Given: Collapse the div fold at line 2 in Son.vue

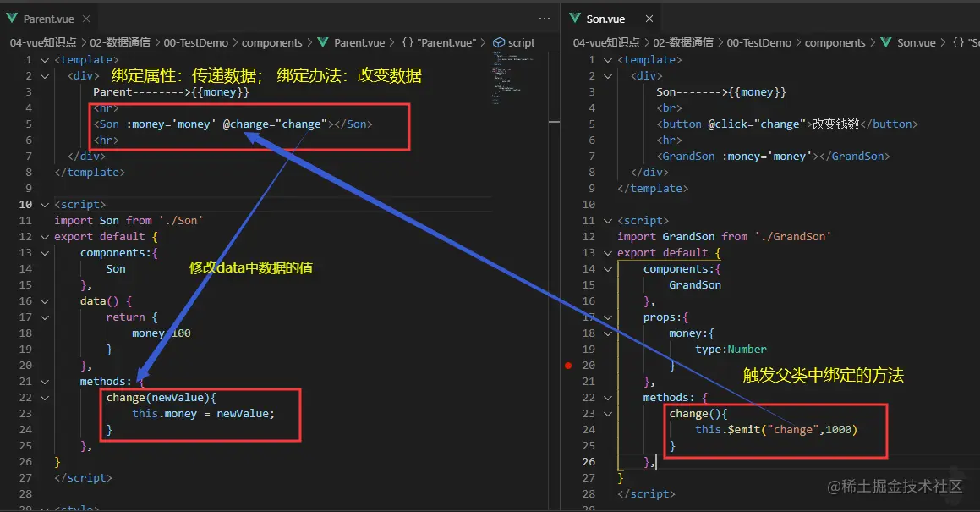Looking at the screenshot, I should pyautogui.click(x=607, y=76).
